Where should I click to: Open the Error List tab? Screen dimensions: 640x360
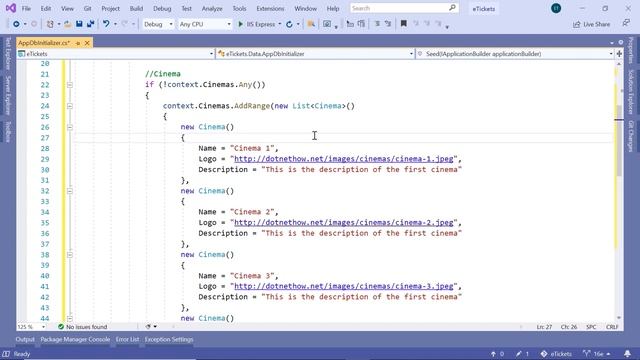pos(127,340)
